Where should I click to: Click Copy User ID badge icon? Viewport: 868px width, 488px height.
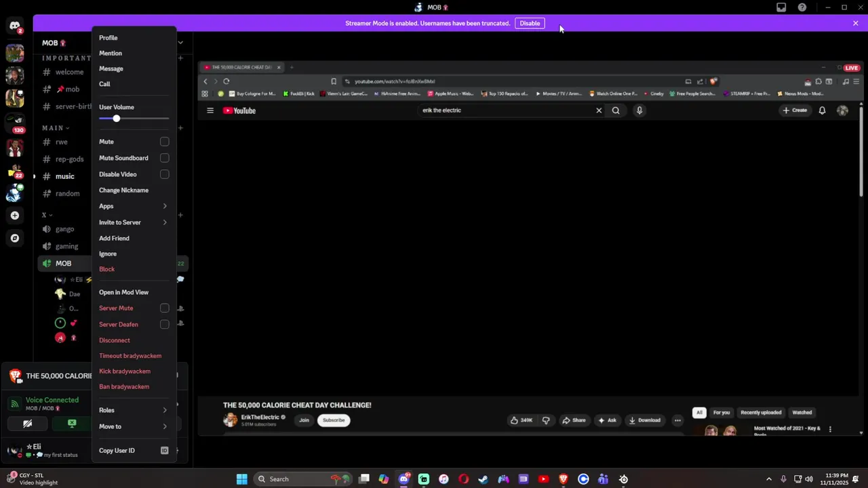coord(164,451)
